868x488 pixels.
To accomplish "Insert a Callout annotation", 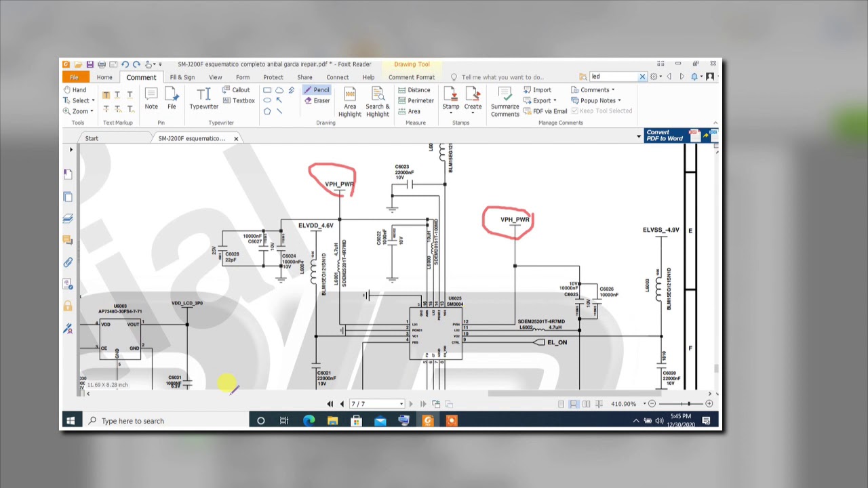I will (x=236, y=89).
